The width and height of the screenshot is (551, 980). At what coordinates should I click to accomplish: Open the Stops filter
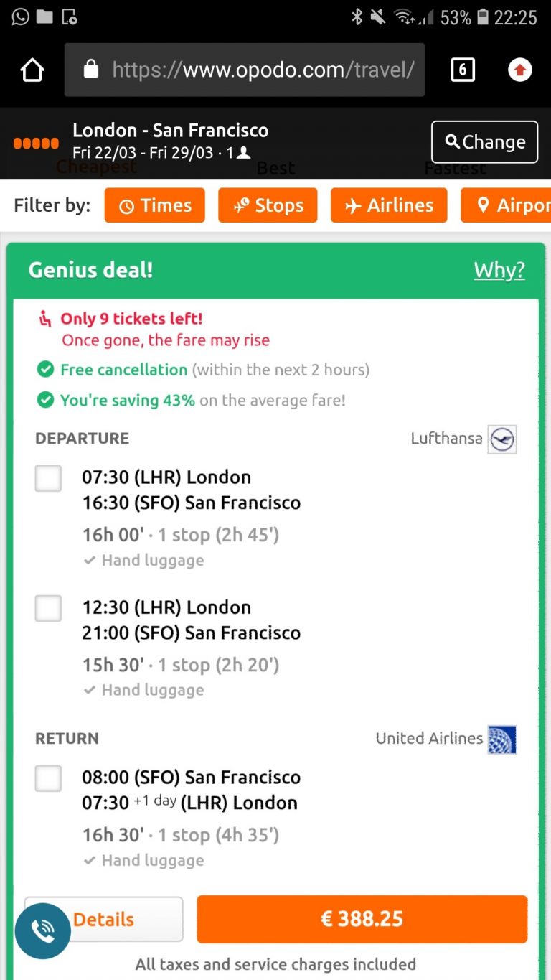[x=268, y=205]
